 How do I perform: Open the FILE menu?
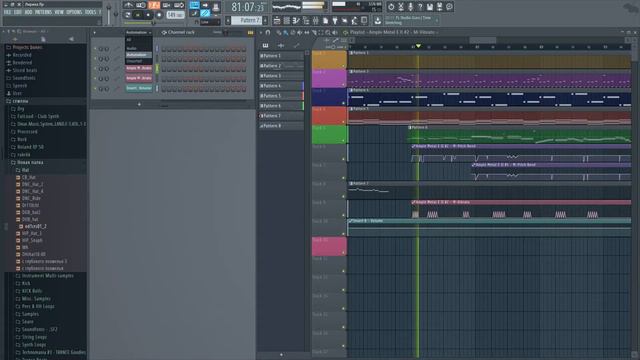[7, 12]
